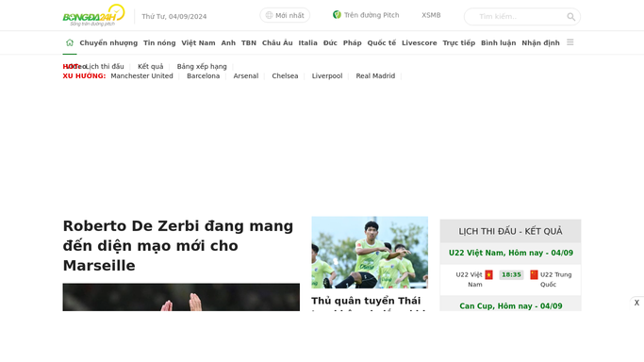
Task: Open the home icon in navigation bar
Action: 70,42
